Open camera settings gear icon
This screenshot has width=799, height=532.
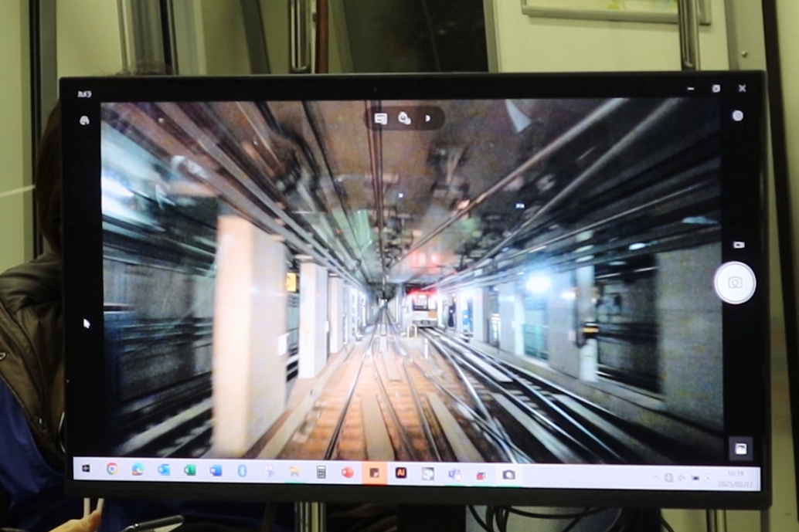tap(84, 120)
